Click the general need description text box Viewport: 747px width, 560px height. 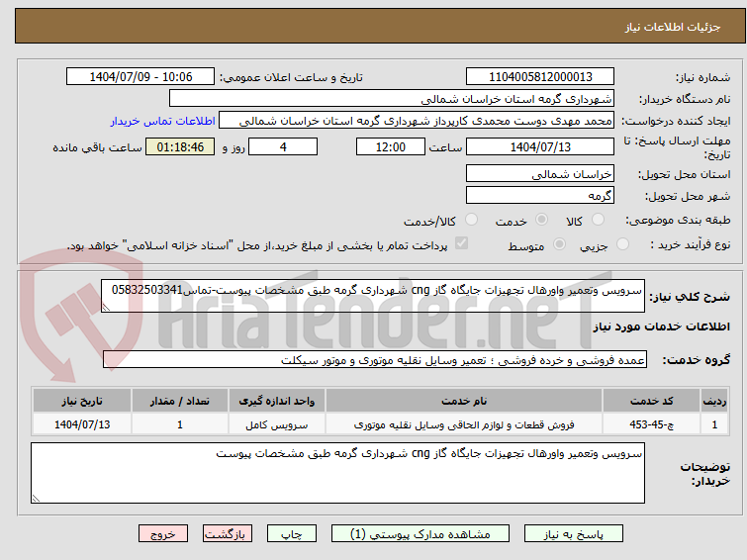point(373,296)
